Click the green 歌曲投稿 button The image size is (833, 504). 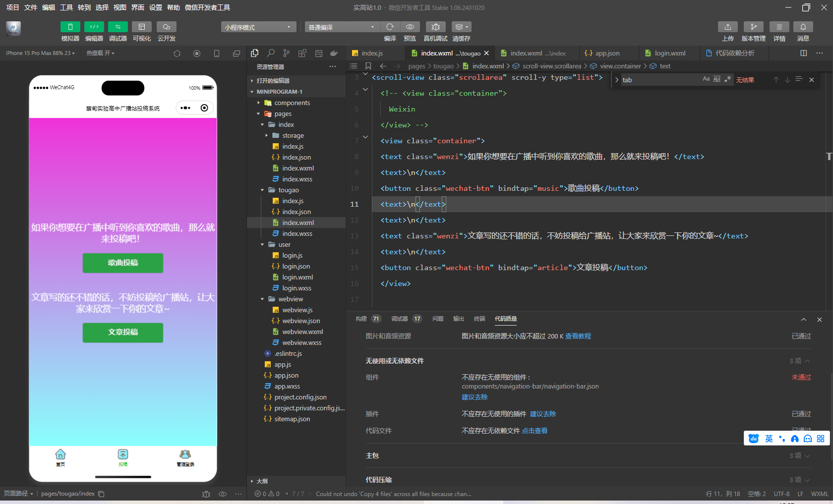[123, 263]
